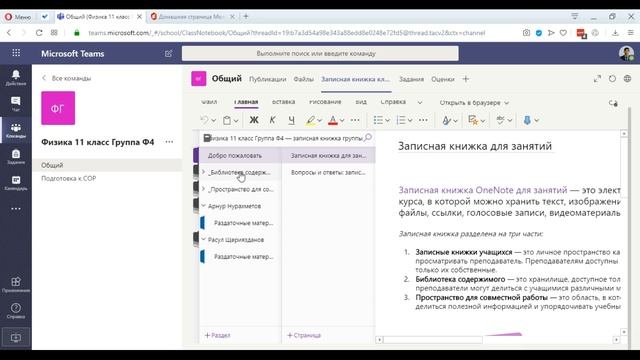Image resolution: width=640 pixels, height=360 pixels.
Task: Open Activity bell in Teams sidebar
Action: (16, 77)
